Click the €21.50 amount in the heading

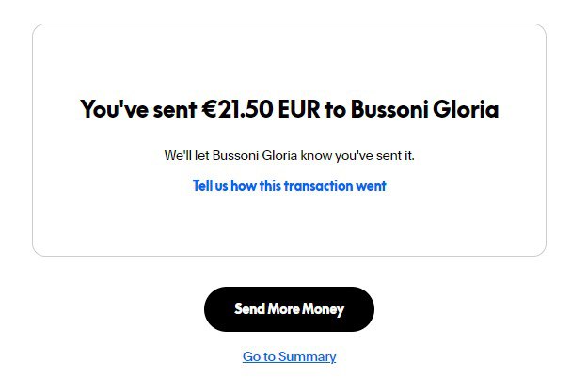237,109
